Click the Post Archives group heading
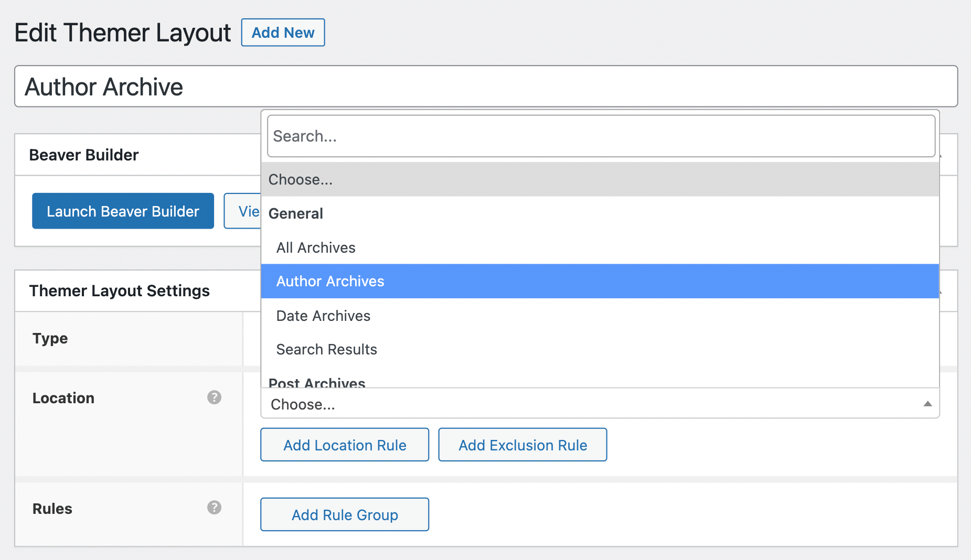 [x=317, y=382]
